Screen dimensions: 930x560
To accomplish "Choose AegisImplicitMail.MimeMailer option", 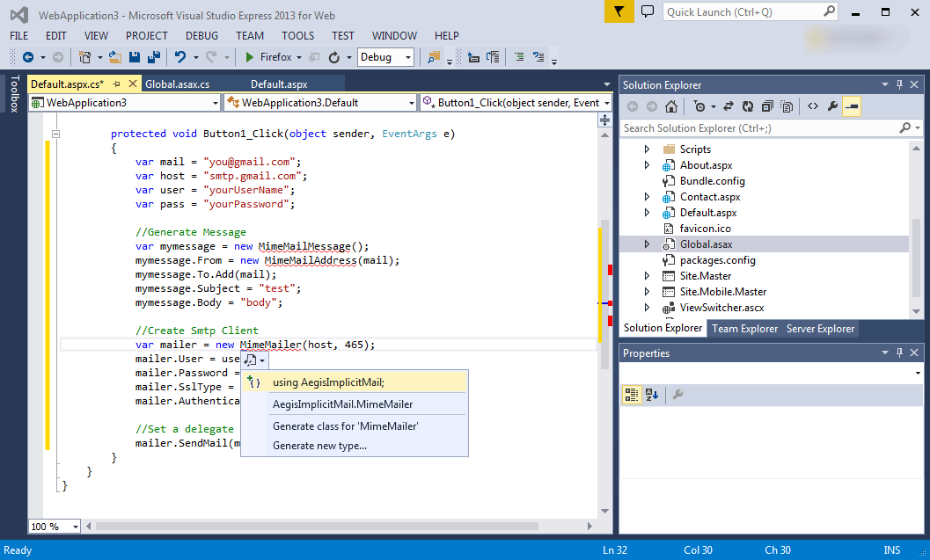I will pyautogui.click(x=355, y=404).
